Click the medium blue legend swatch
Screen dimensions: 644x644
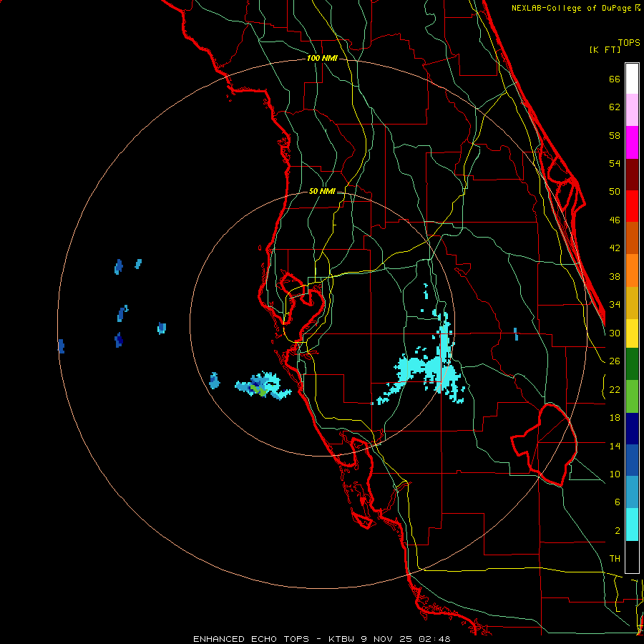pos(632,460)
